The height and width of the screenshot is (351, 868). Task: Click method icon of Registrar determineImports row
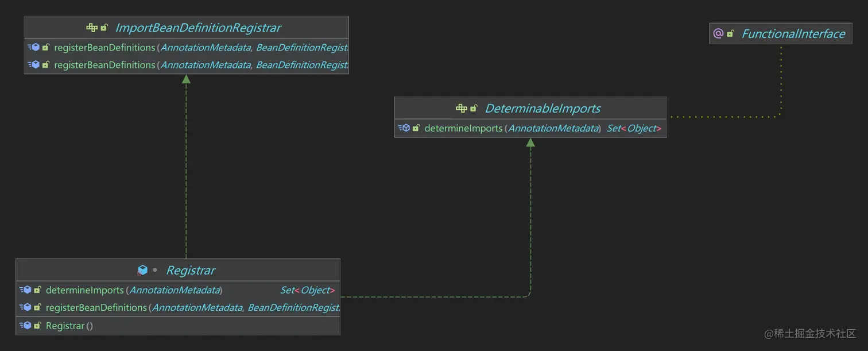pos(25,290)
